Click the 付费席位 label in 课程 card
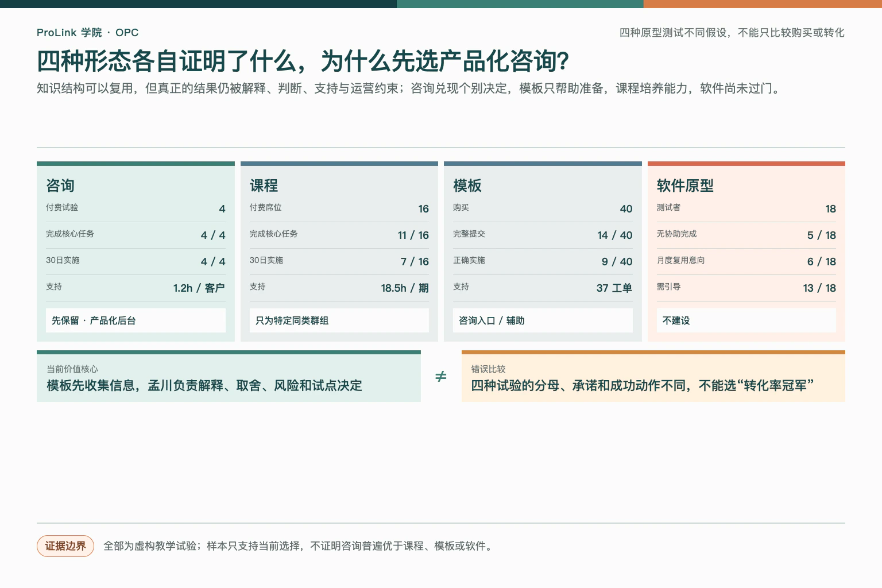882x588 pixels. (x=265, y=207)
